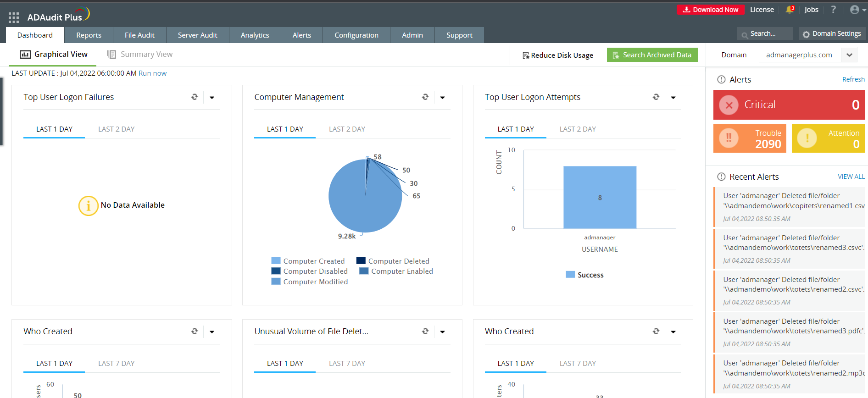Click Reduce Disk Usage

(x=557, y=55)
